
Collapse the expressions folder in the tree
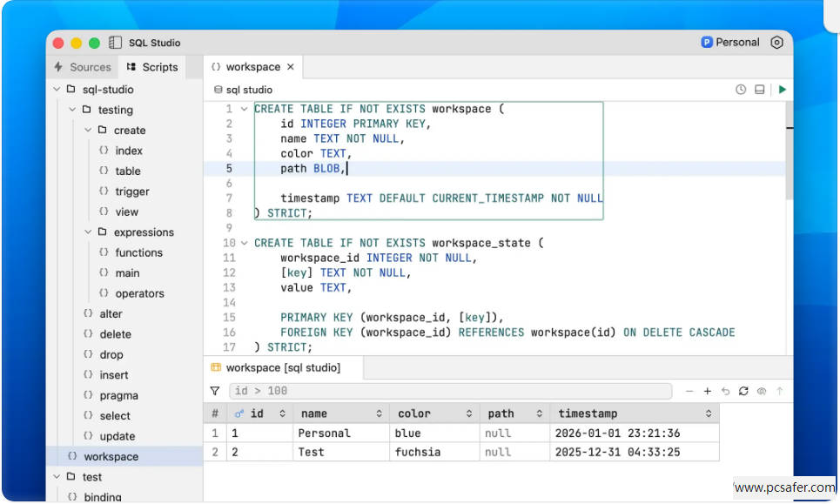pos(88,232)
